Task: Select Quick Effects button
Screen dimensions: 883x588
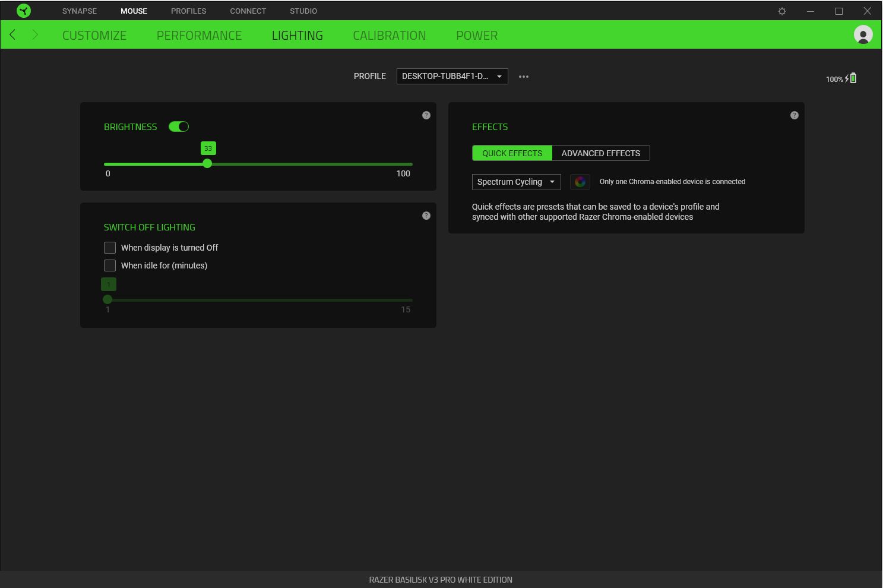Action: tap(512, 153)
